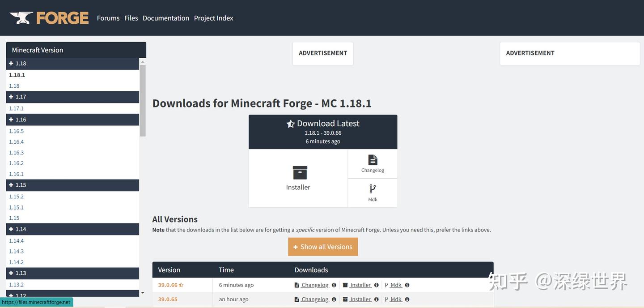The image size is (644, 308).
Task: Click the Mdk branch icon under Download Latest
Action: [372, 188]
